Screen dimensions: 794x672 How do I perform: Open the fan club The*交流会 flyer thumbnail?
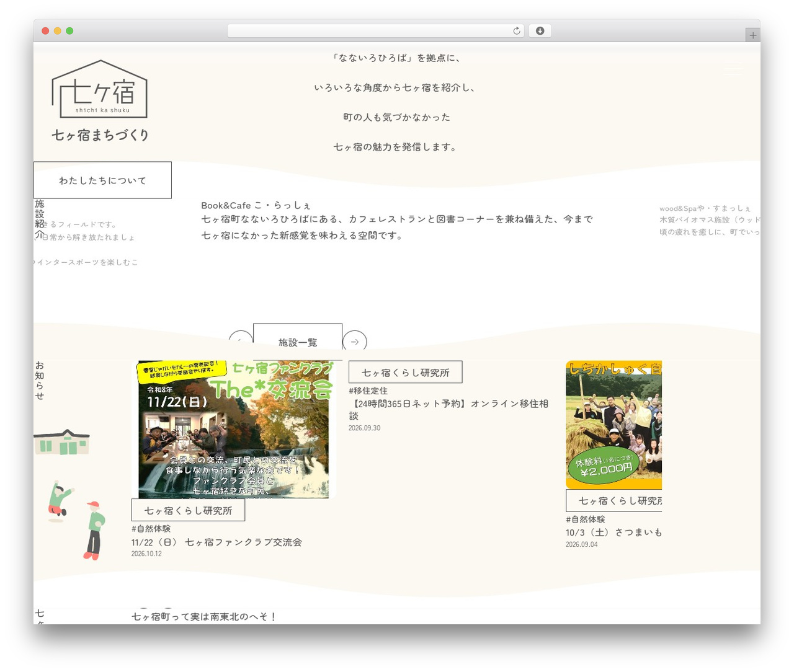[x=234, y=429]
